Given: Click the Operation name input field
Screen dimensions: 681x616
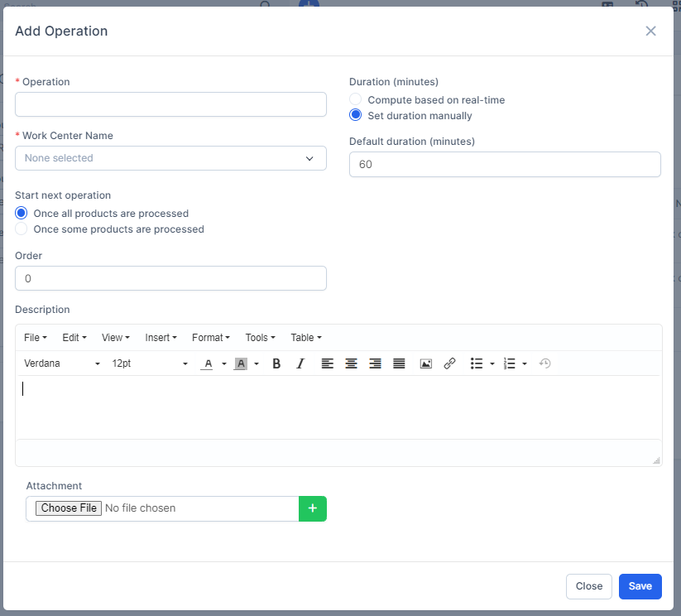Looking at the screenshot, I should click(170, 104).
